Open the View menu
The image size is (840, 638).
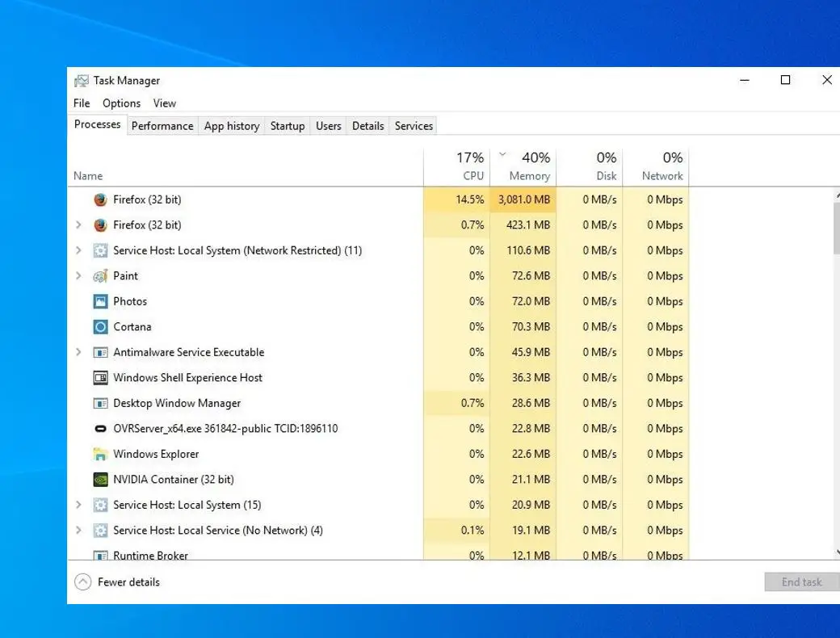coord(165,103)
